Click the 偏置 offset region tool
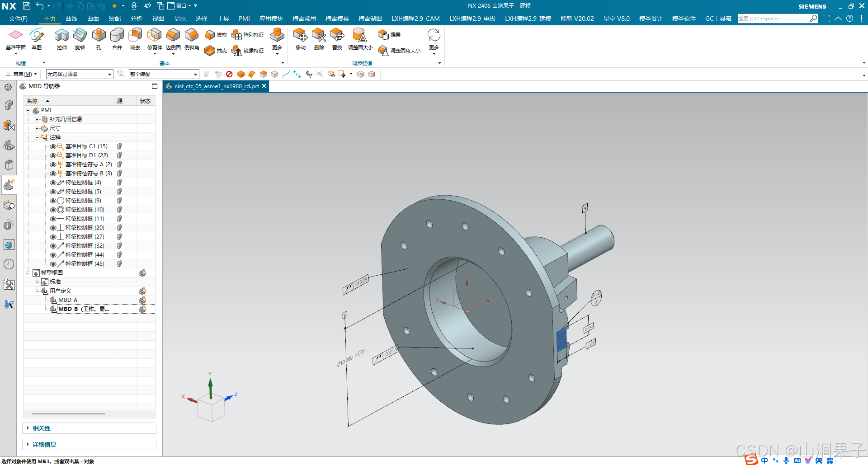The height and width of the screenshot is (465, 868). pyautogui.click(x=389, y=35)
